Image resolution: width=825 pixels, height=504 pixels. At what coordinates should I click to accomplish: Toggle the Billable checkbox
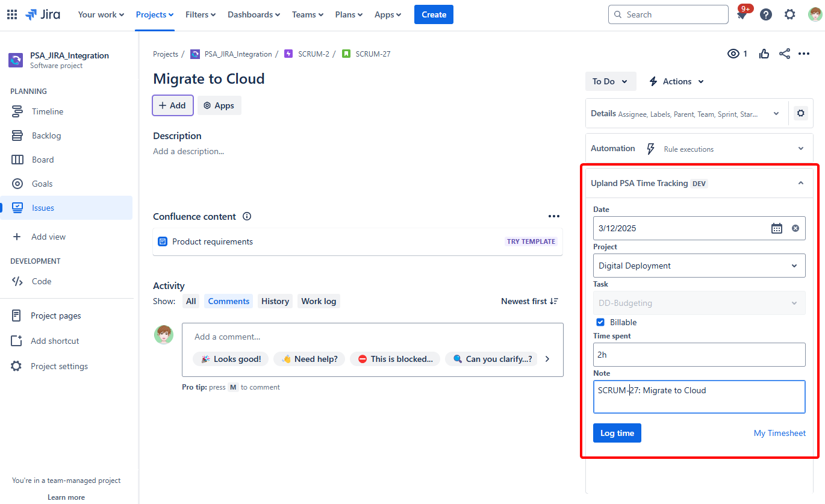coord(600,322)
